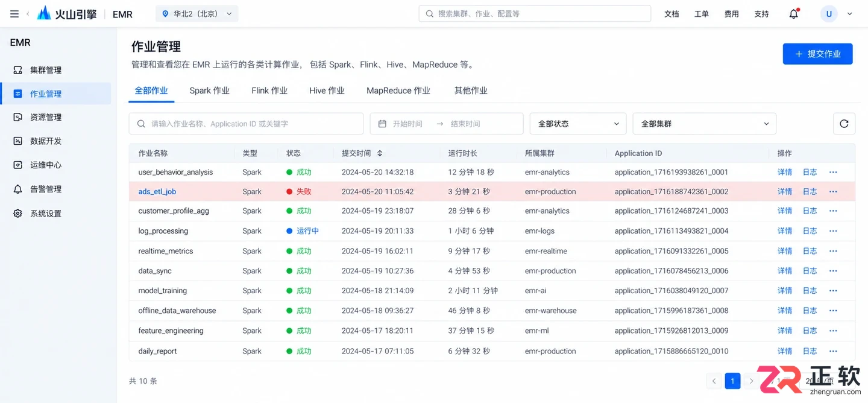Open 费用 in the top bar
The width and height of the screenshot is (868, 403).
[x=732, y=14]
